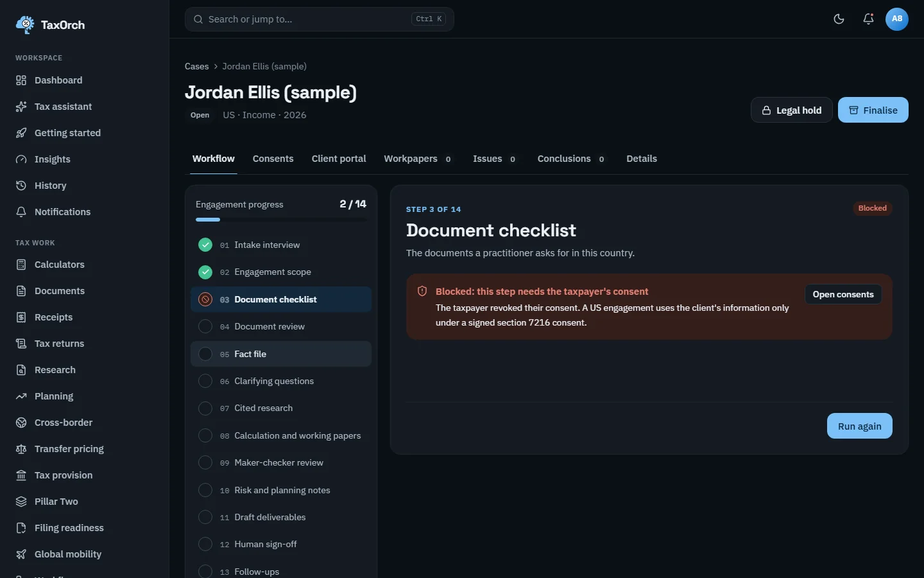This screenshot has height=578, width=924.
Task: Click the status circle for Clarifying questions
Action: 205,381
